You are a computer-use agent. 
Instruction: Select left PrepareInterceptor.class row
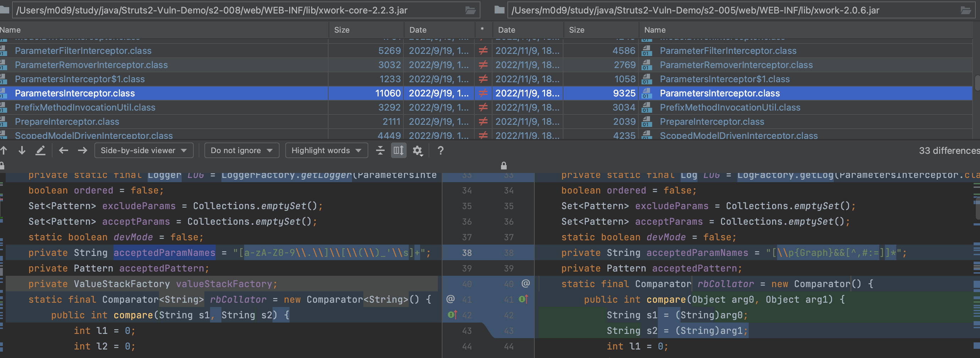164,122
